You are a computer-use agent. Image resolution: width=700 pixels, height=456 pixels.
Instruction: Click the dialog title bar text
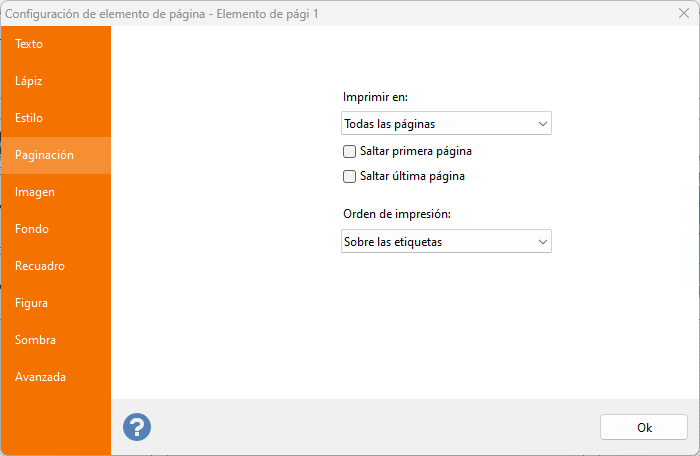[169, 13]
